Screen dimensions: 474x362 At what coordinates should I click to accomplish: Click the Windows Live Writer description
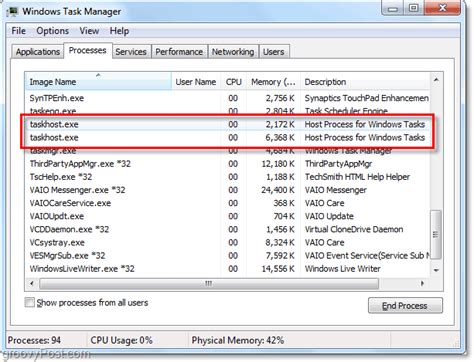pos(343,269)
